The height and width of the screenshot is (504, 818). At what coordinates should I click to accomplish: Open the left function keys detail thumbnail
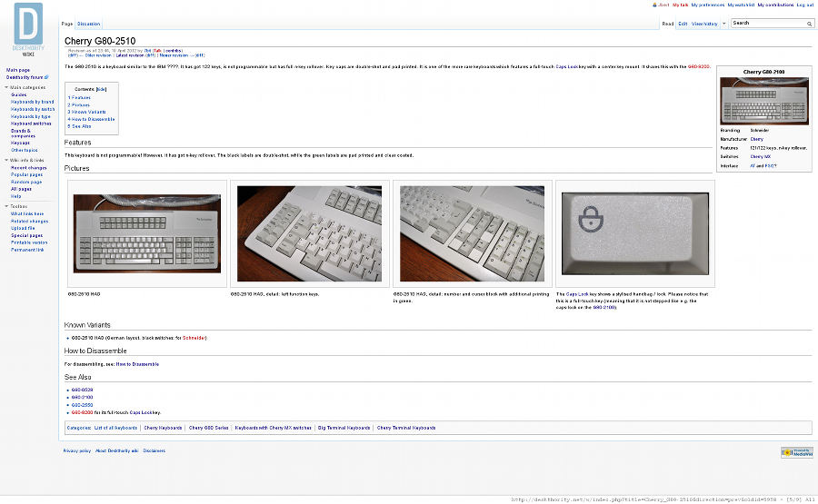[x=309, y=233]
